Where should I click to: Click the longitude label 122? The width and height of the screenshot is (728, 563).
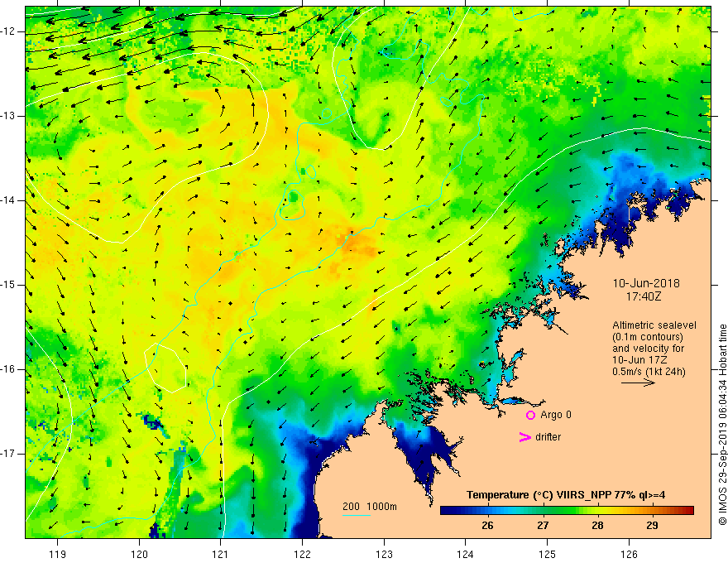click(x=302, y=554)
